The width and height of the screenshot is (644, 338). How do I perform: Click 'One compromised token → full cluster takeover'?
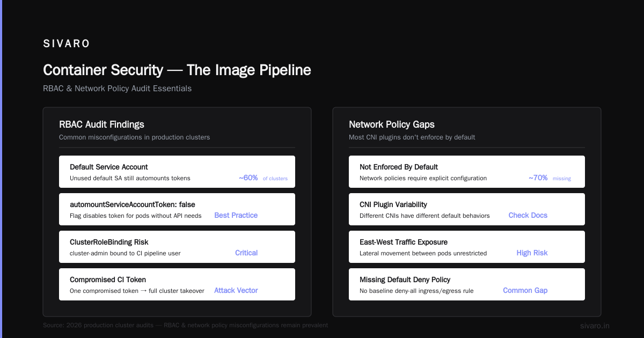point(137,291)
